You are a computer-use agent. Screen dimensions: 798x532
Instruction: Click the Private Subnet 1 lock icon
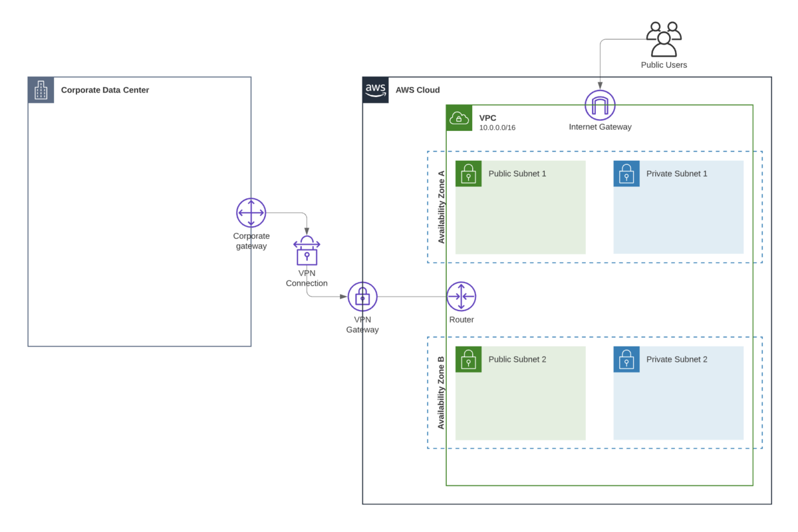tap(626, 174)
